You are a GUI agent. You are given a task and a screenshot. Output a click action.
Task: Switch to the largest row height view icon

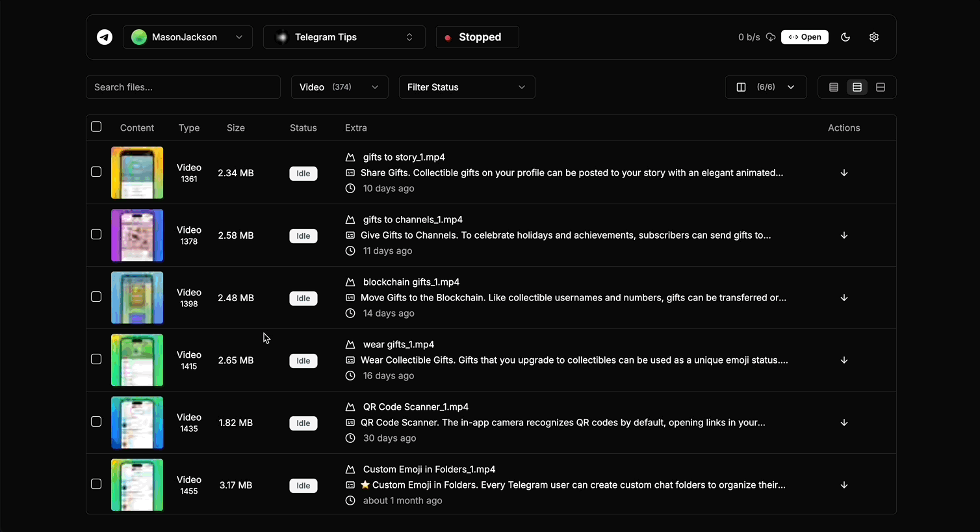tap(881, 86)
